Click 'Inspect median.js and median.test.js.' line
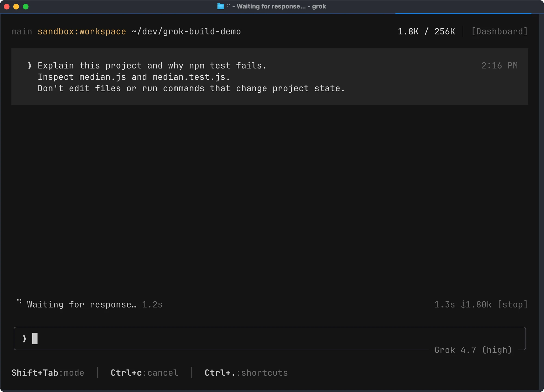This screenshot has width=544, height=392. pyautogui.click(x=134, y=77)
